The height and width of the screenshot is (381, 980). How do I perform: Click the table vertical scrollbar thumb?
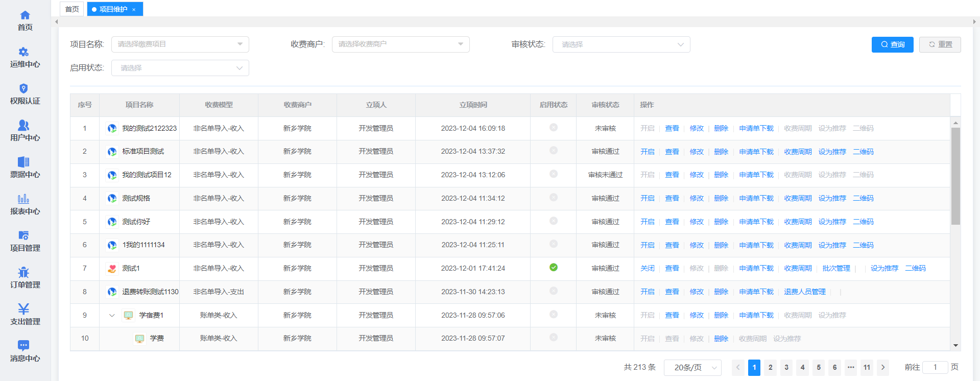pos(955,176)
